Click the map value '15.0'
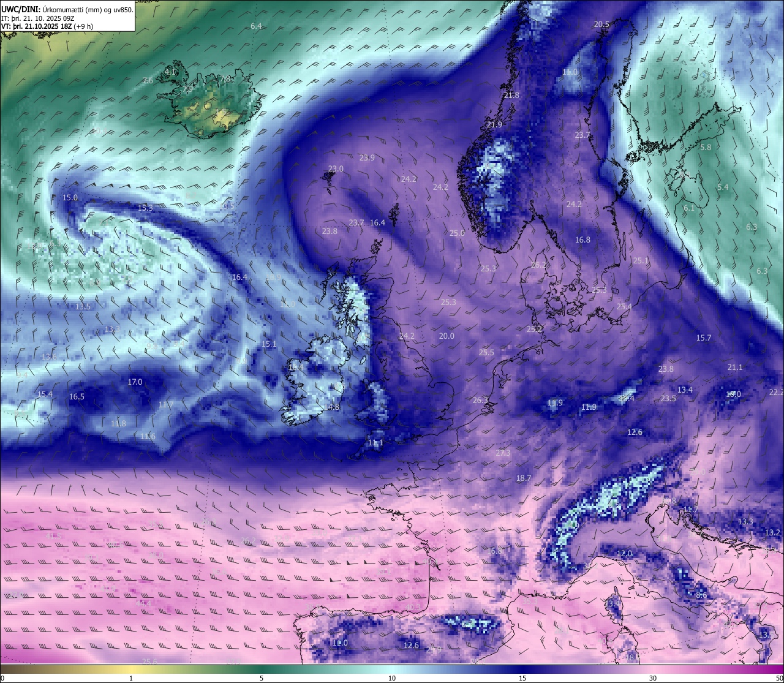784x683 pixels. point(70,197)
